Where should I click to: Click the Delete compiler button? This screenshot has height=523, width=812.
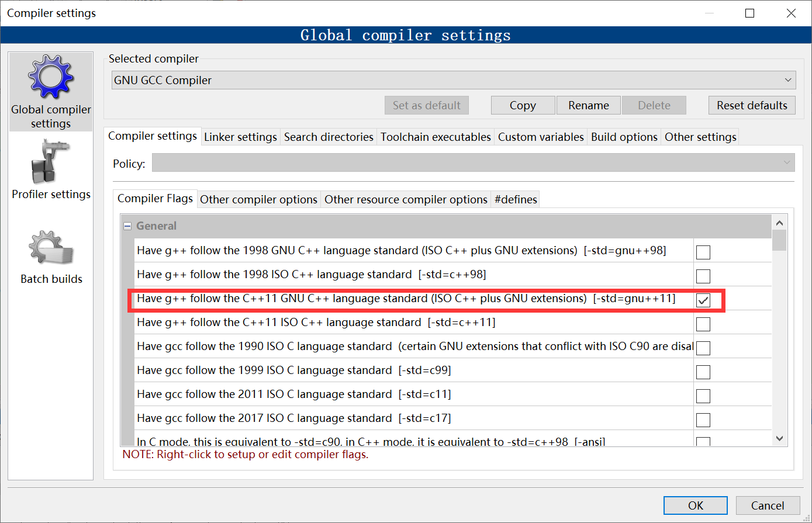(x=654, y=105)
